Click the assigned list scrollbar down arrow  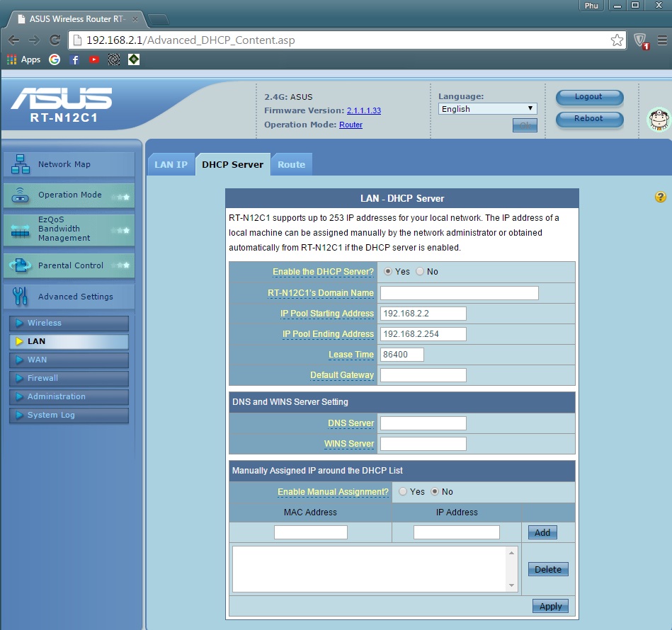point(511,585)
